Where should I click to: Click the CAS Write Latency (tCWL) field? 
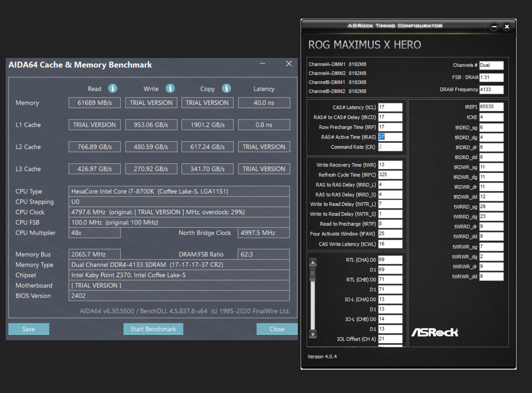click(x=390, y=244)
